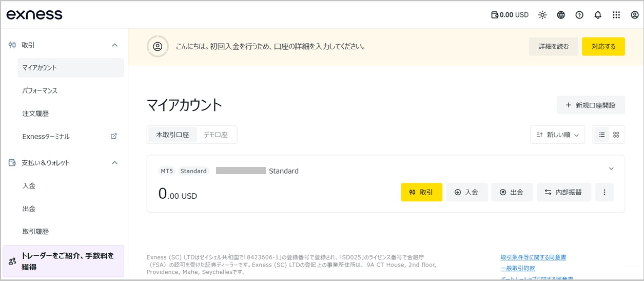Open the help question mark icon
Image resolution: width=644 pixels, height=281 pixels.
point(579,15)
